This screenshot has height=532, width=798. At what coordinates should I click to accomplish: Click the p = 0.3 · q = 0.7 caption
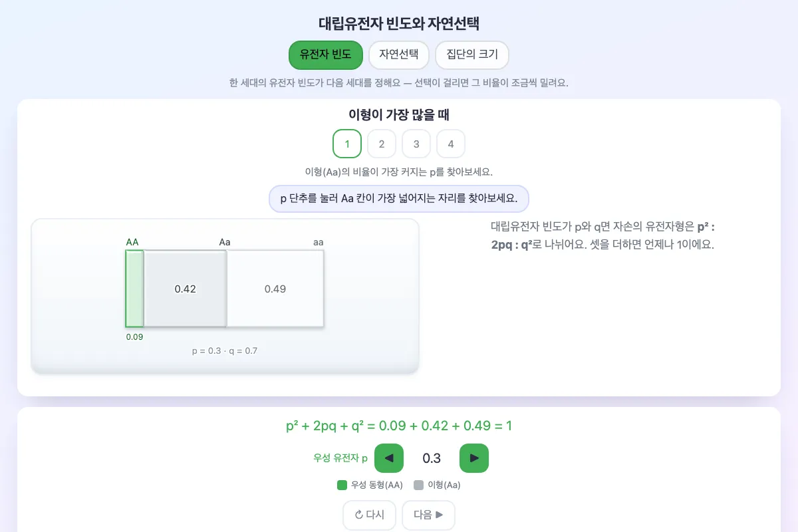click(225, 350)
